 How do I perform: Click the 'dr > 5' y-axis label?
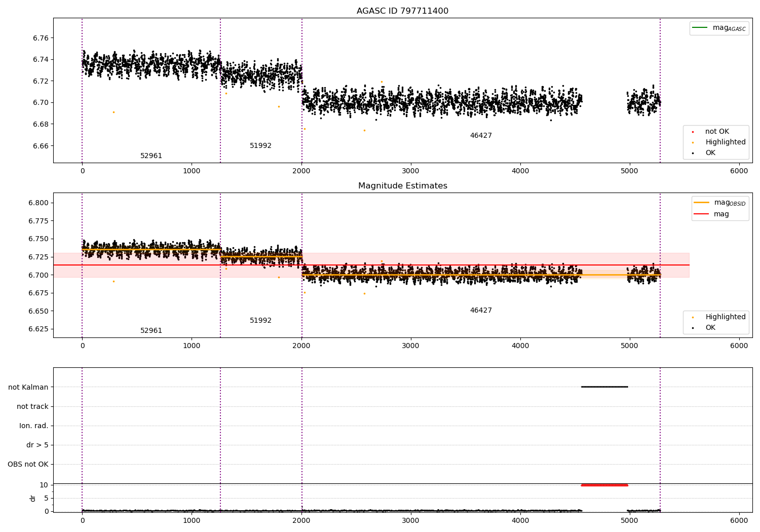(x=37, y=445)
